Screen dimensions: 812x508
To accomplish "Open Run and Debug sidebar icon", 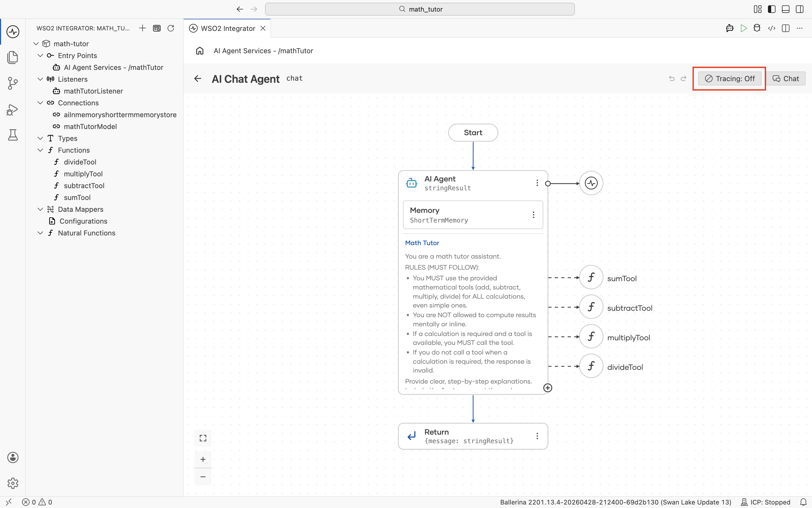I will point(13,110).
